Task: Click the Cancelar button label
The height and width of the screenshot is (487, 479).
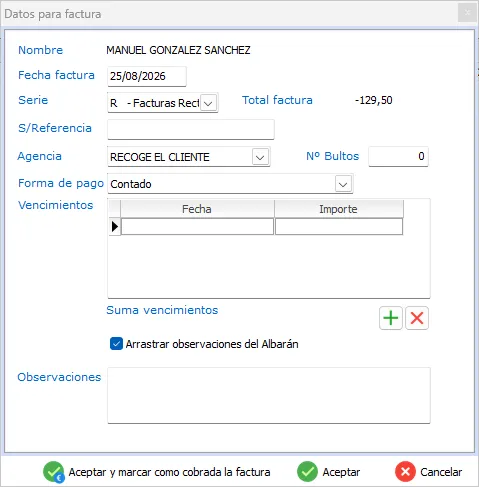Action: pyautogui.click(x=441, y=472)
